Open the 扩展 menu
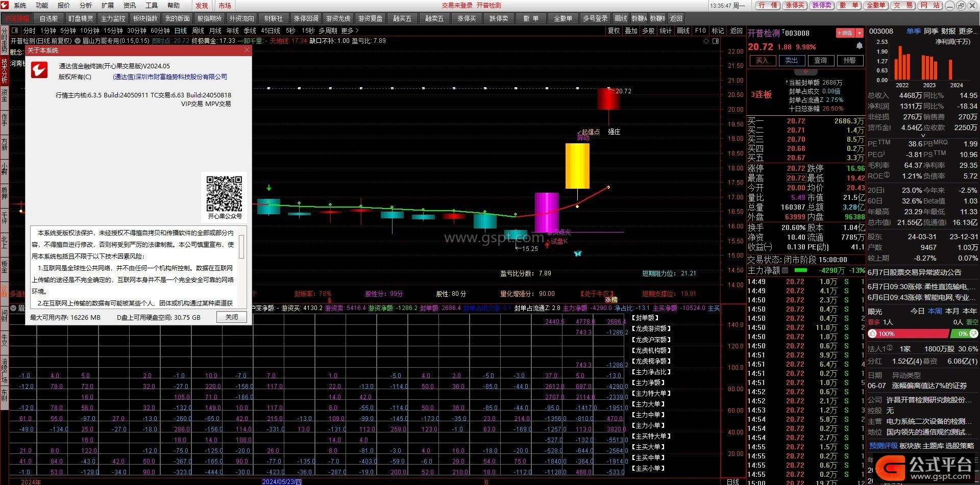This screenshot has width=980, height=485. (108, 6)
